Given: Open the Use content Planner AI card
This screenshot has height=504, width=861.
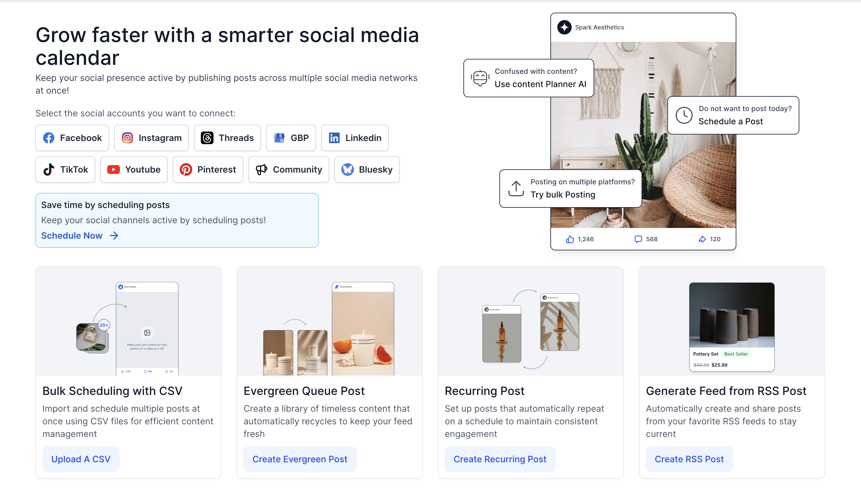Looking at the screenshot, I should coord(528,78).
